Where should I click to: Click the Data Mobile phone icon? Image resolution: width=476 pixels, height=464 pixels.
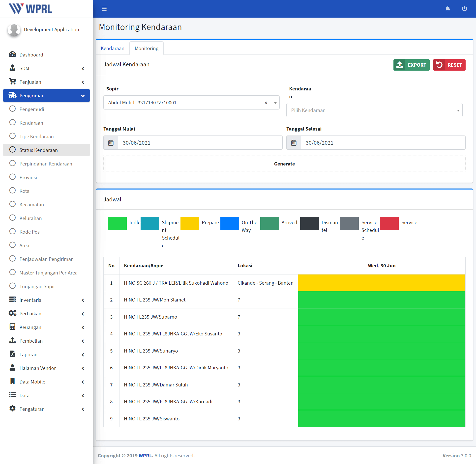pos(12,382)
